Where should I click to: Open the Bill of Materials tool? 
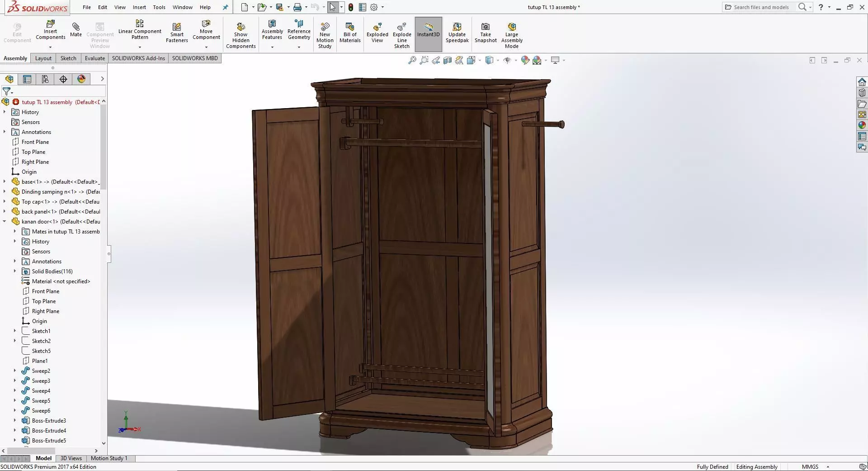[350, 33]
